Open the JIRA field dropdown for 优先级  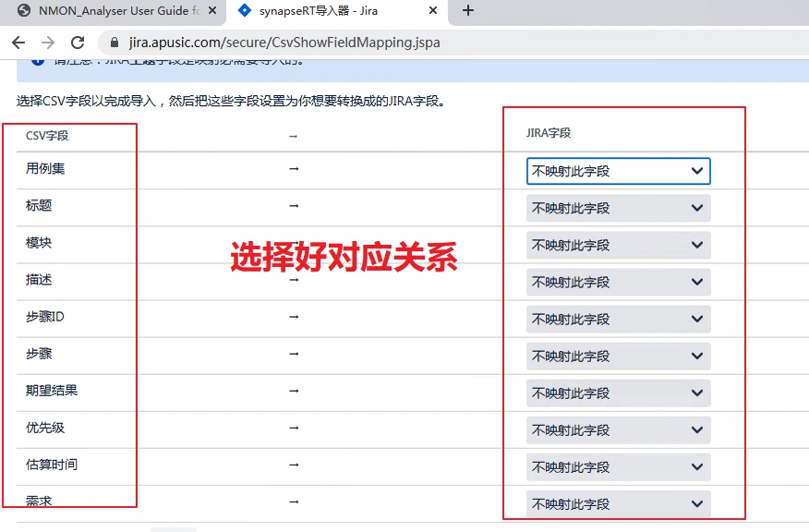[618, 429]
